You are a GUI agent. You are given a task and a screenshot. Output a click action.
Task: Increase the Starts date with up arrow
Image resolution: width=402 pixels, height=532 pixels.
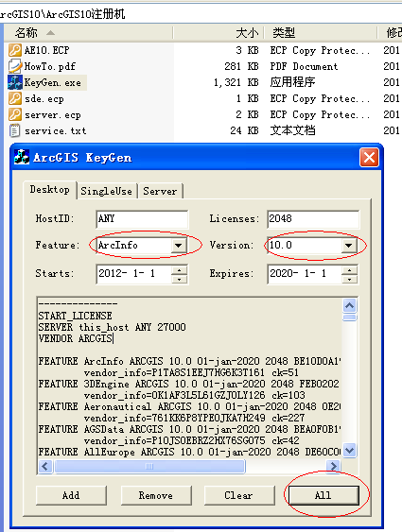tap(180, 270)
